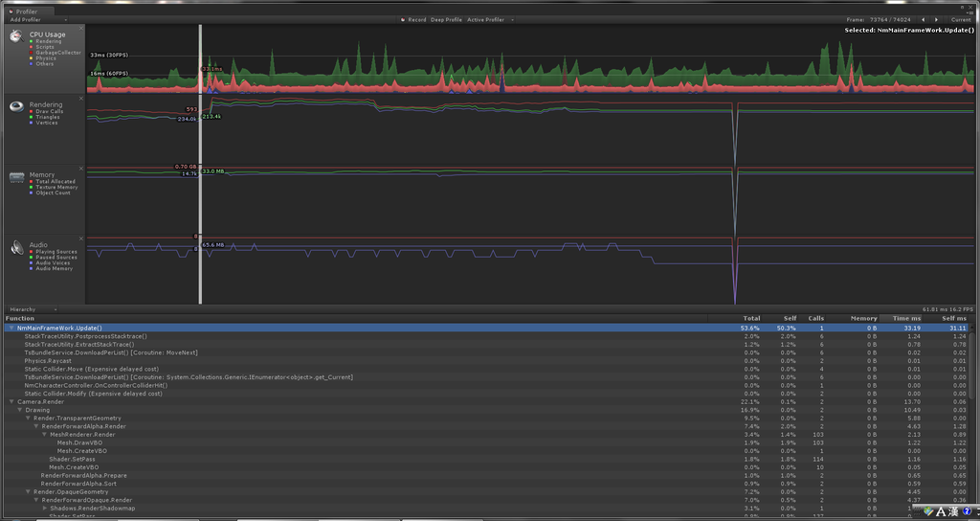Screen dimensions: 980x521
Task: Click the Audio module speaker icon
Action: point(16,248)
